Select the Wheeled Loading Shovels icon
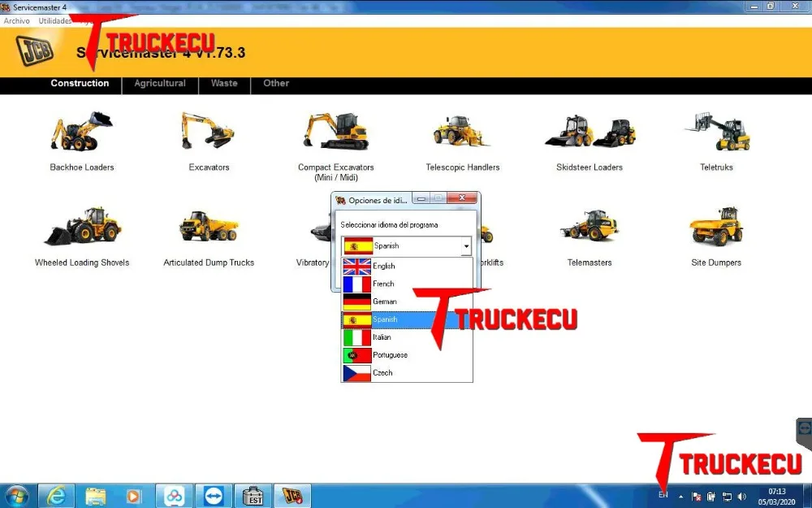The height and width of the screenshot is (508, 812). [x=82, y=226]
